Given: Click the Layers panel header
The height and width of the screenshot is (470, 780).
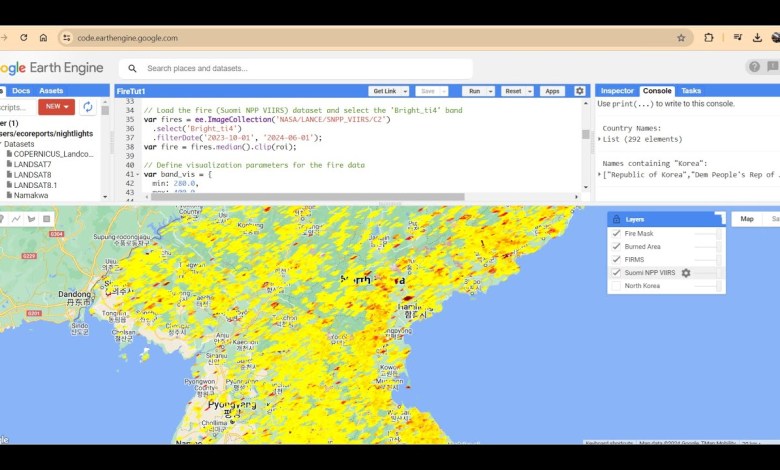Looking at the screenshot, I should click(x=666, y=219).
